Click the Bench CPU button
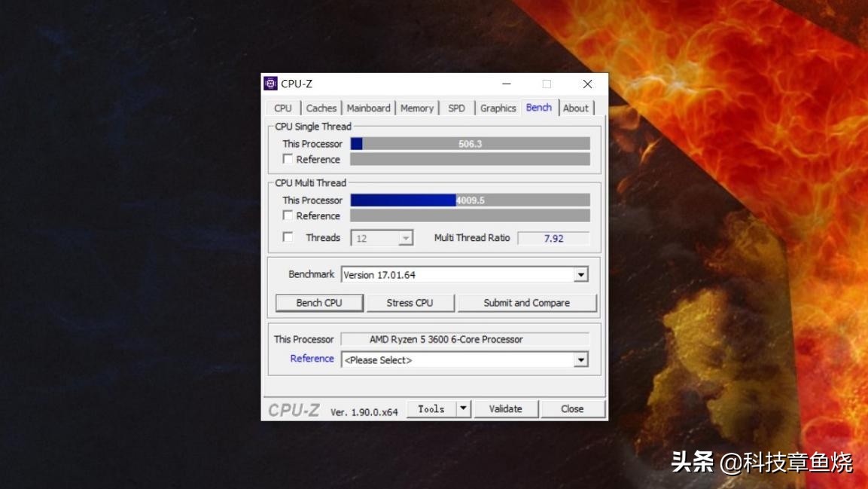Screen dimensions: 868x489 tap(319, 303)
